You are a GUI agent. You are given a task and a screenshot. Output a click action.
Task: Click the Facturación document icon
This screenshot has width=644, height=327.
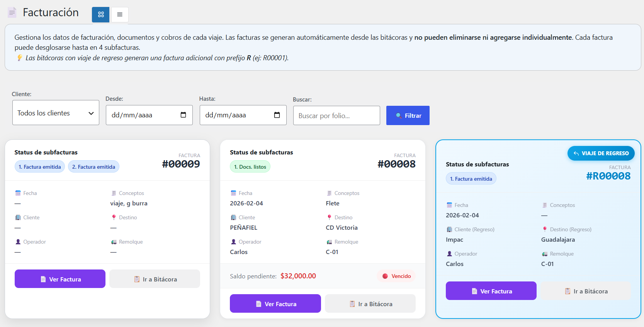[12, 12]
